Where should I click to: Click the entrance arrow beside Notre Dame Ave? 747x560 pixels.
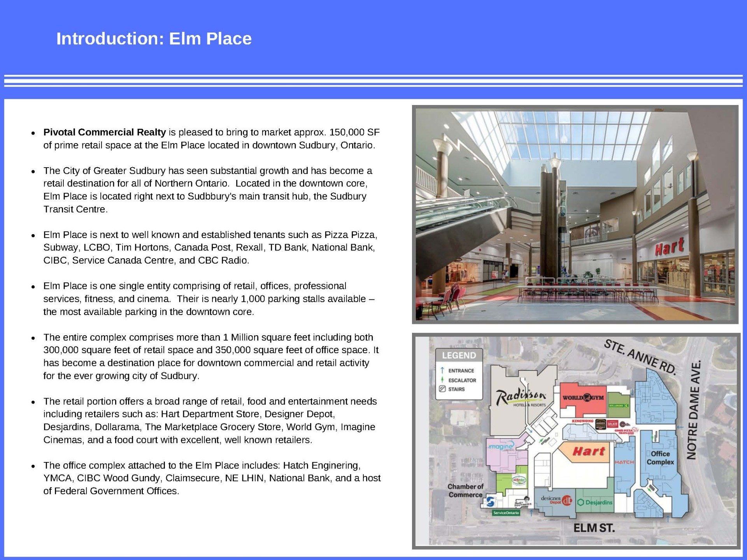click(x=680, y=427)
